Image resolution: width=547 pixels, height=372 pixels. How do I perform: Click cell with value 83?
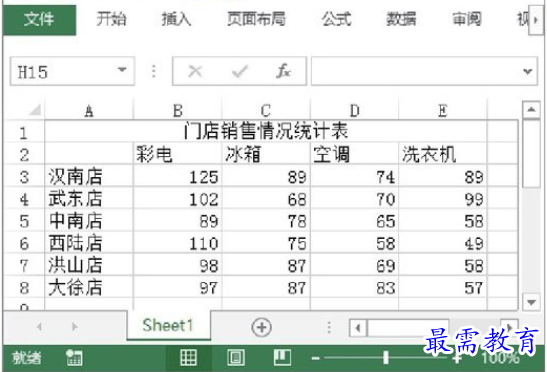coord(354,287)
